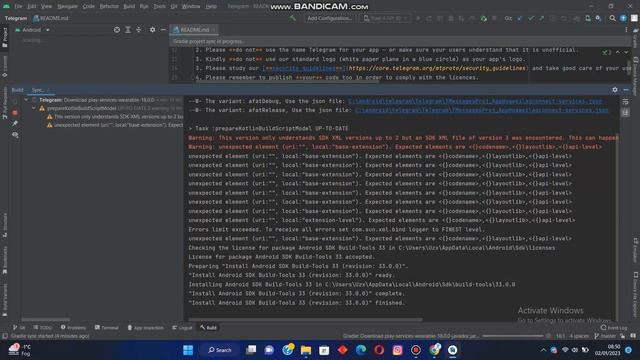
Task: Collapse prepareKotlinBuildScriptModel node
Action: click(x=34, y=108)
